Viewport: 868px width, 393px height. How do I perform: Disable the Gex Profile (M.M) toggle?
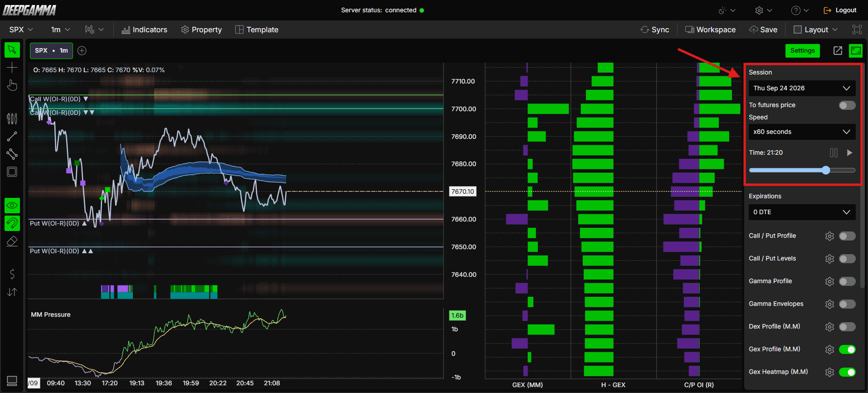pos(847,349)
